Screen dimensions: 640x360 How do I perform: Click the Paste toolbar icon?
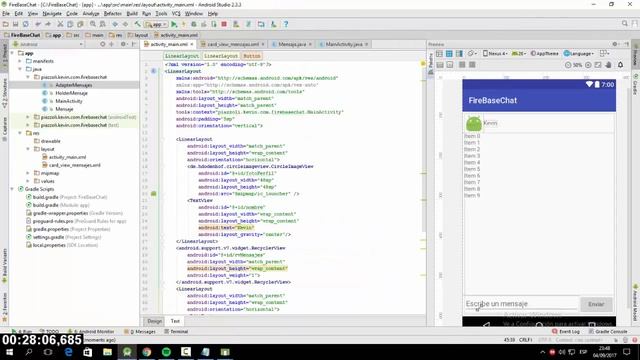point(80,24)
